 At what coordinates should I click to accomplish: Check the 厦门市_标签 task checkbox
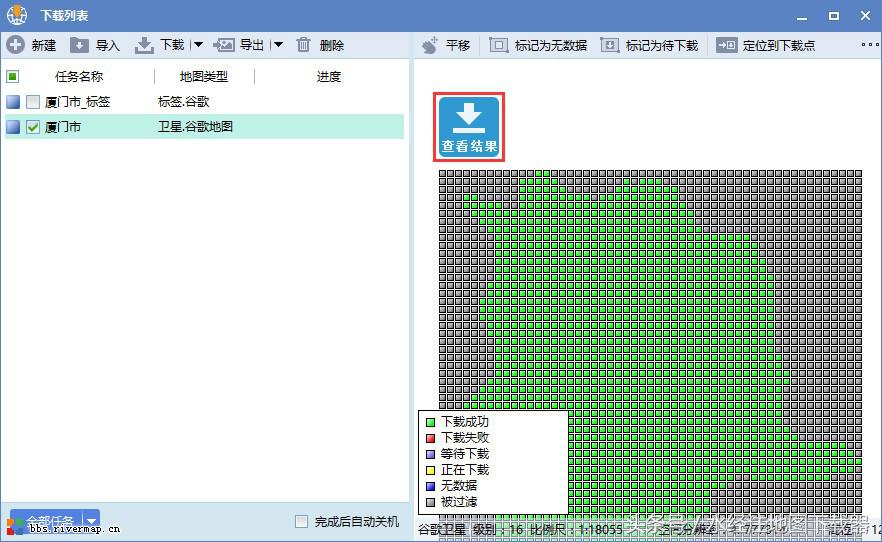pos(33,102)
